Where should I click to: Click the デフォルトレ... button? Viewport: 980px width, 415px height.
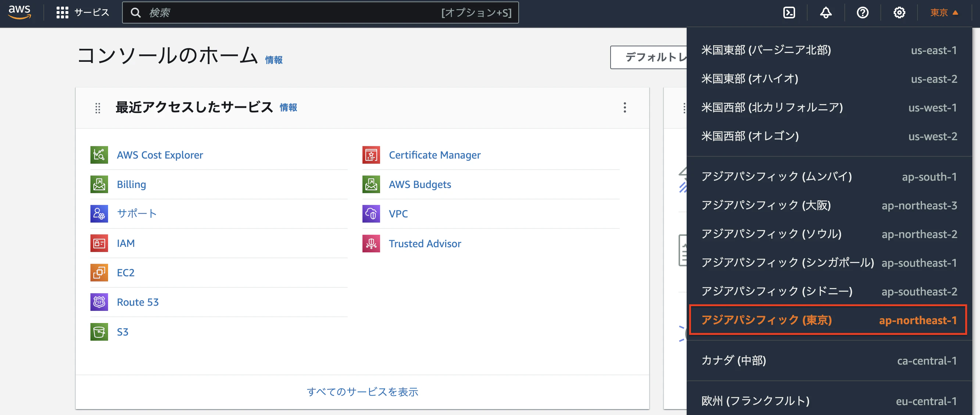(x=649, y=57)
